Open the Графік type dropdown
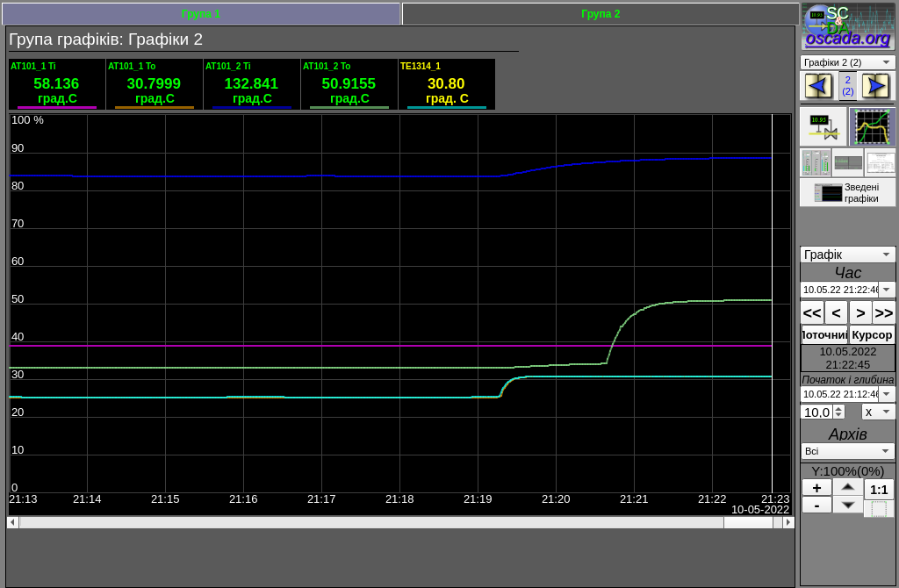The width and height of the screenshot is (899, 588). (x=847, y=255)
